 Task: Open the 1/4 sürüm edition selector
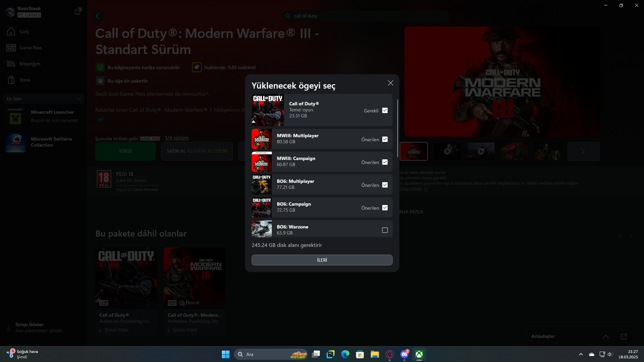(x=177, y=138)
